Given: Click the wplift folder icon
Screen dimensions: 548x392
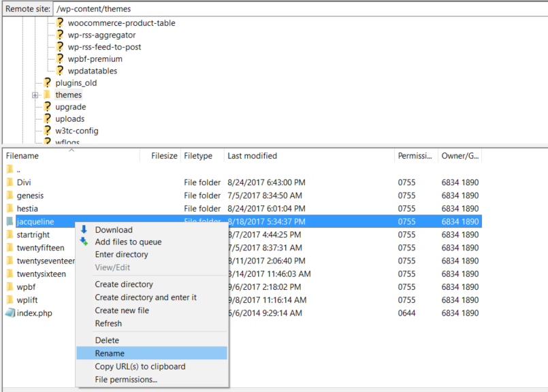Looking at the screenshot, I should coord(10,299).
